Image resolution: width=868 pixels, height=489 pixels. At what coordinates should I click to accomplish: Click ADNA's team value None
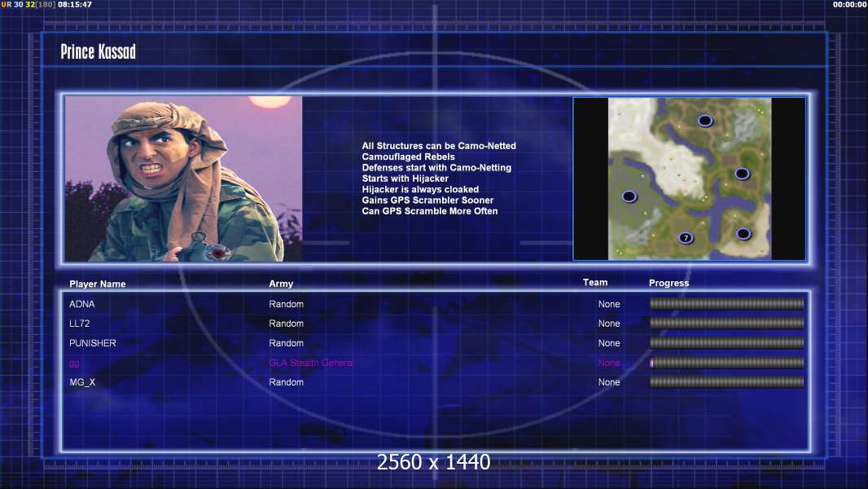[x=609, y=304]
